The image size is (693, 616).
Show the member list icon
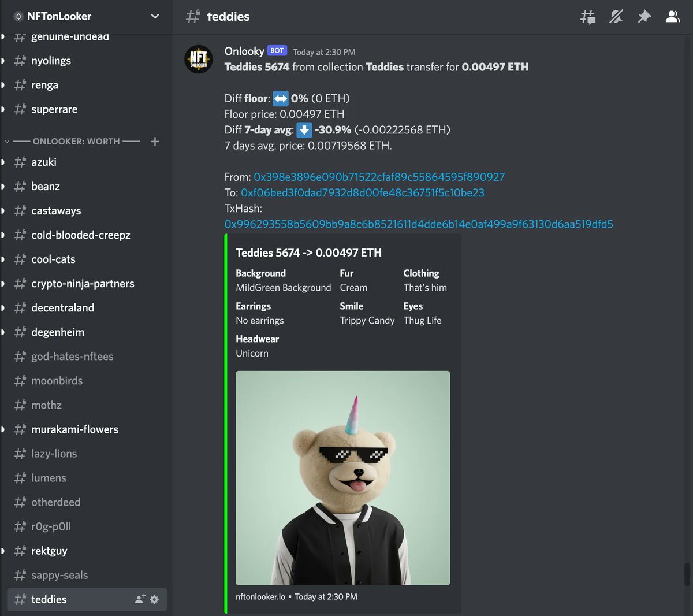tap(673, 17)
